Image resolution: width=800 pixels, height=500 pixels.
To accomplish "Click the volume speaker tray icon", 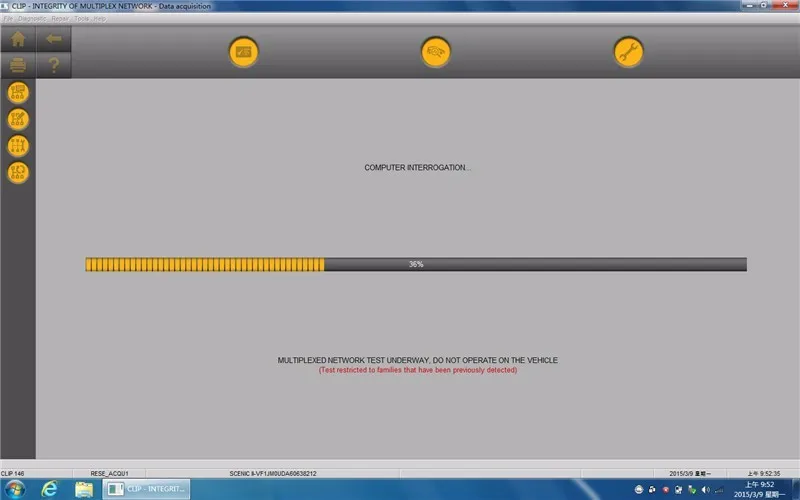I will point(706,490).
